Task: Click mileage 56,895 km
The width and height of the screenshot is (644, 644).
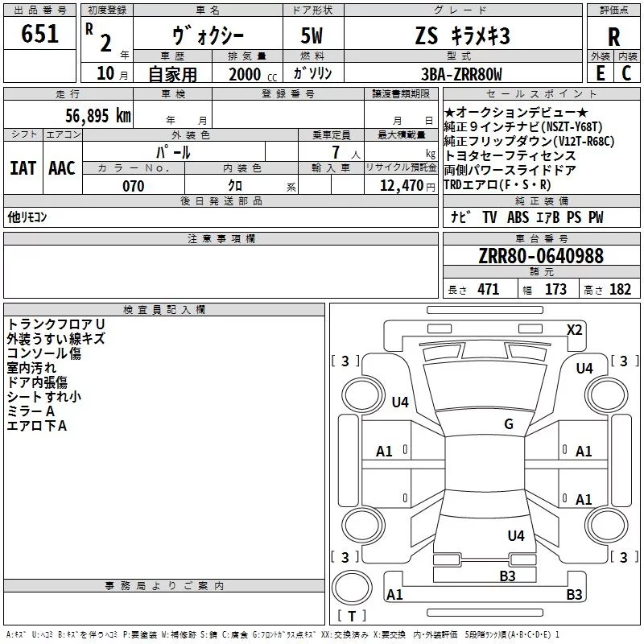Action: click(98, 115)
